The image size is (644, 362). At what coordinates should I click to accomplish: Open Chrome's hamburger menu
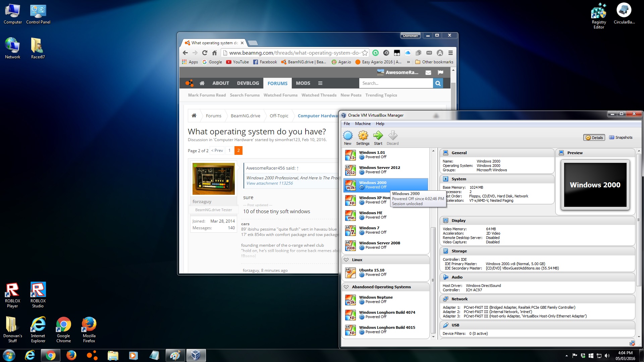[x=450, y=53]
